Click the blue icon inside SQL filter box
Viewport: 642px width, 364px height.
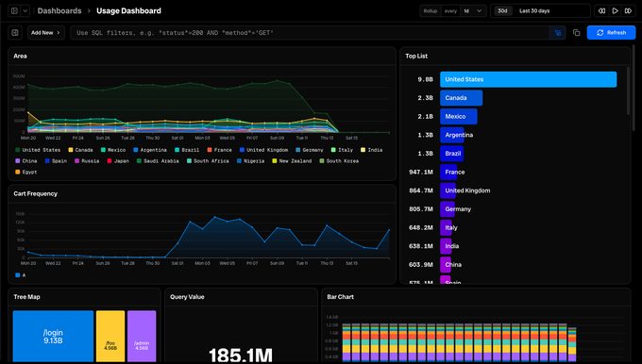pos(558,33)
